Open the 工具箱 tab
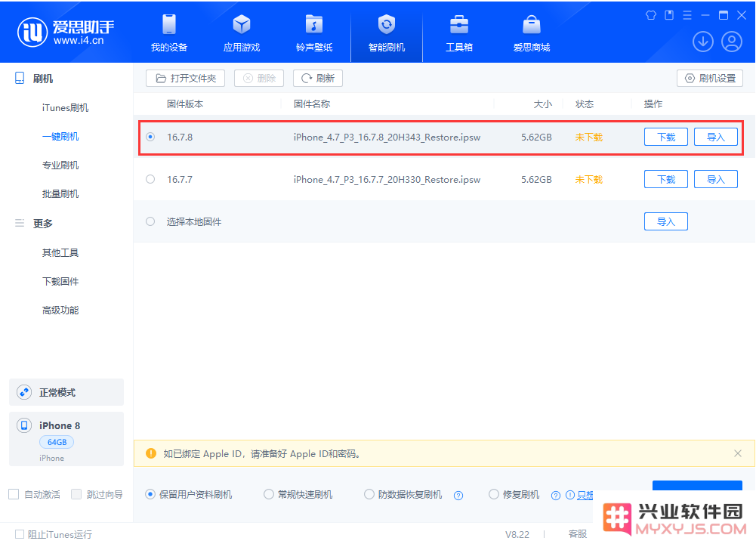756x547 pixels. tap(459, 32)
